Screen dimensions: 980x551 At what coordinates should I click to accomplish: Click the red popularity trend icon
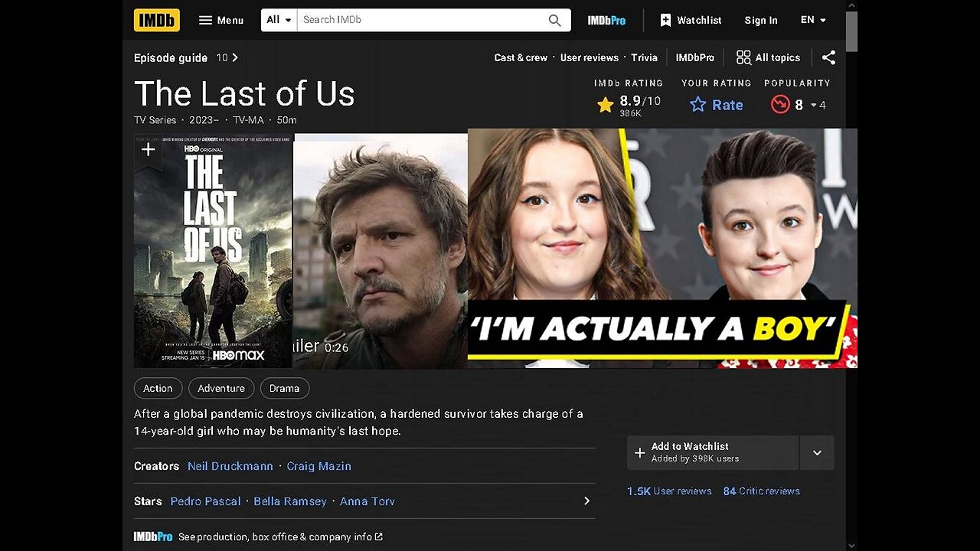pyautogui.click(x=780, y=105)
